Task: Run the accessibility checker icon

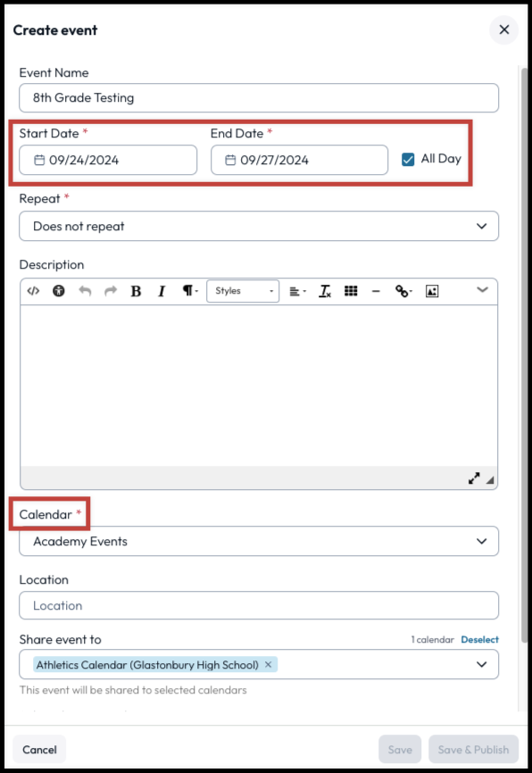Action: (x=59, y=291)
